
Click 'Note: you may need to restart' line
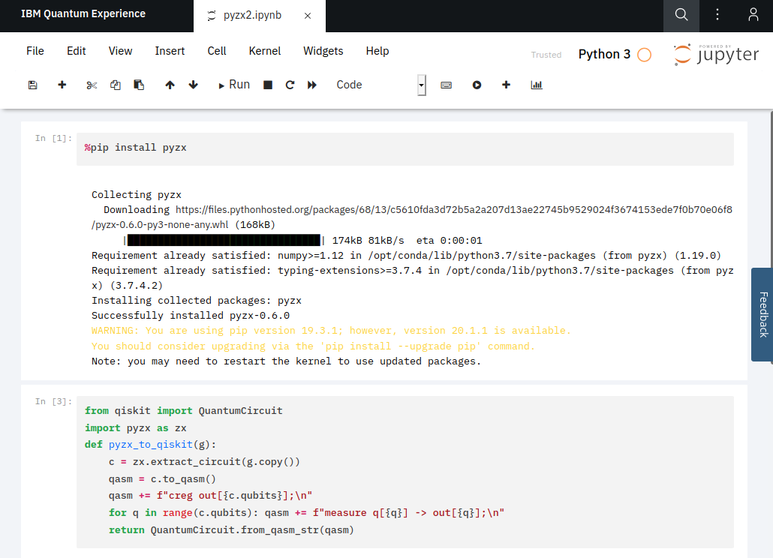coord(286,361)
